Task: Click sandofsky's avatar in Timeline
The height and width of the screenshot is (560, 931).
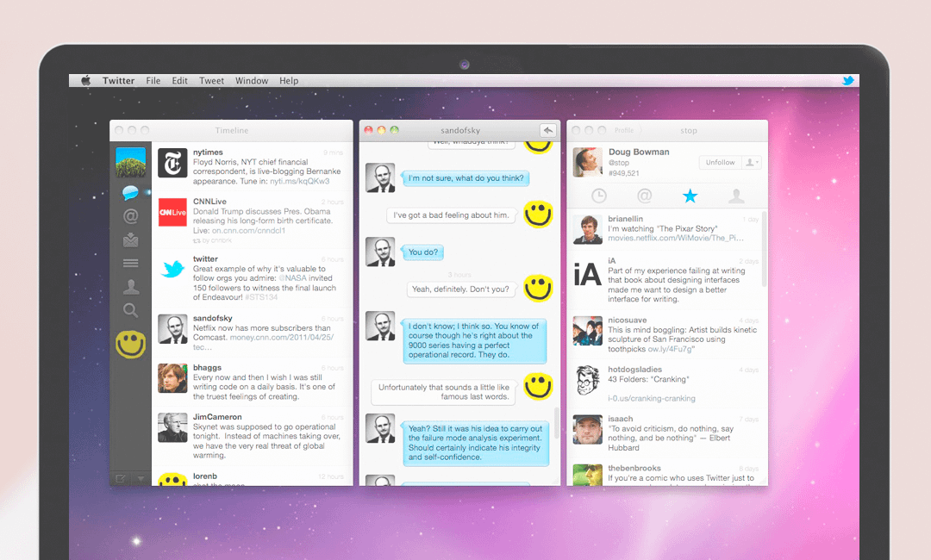Action: click(172, 328)
